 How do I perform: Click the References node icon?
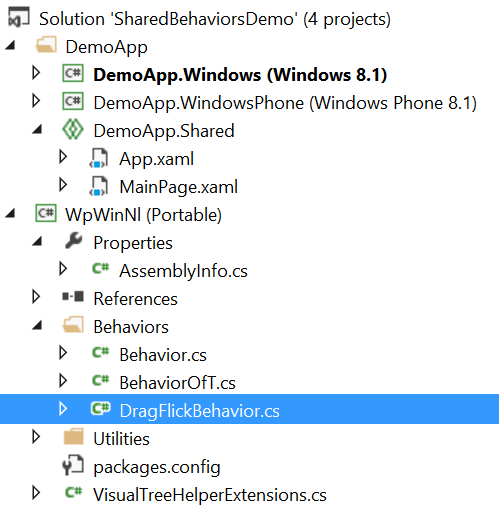click(x=73, y=296)
